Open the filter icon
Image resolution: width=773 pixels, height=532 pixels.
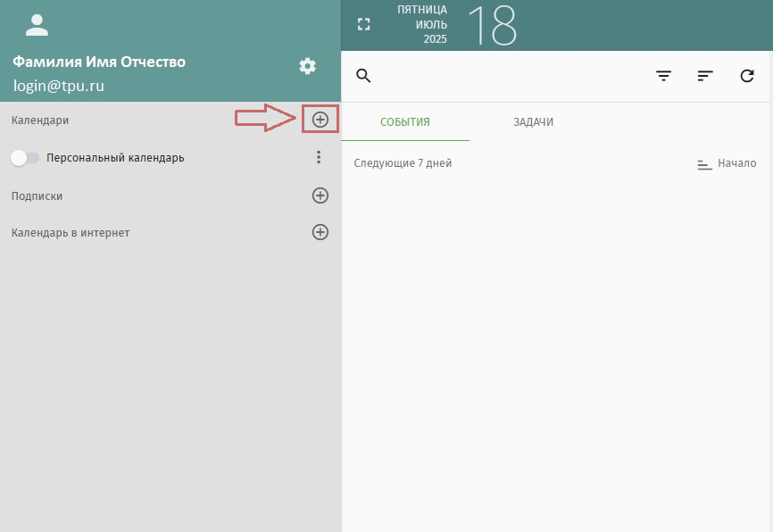(x=663, y=76)
